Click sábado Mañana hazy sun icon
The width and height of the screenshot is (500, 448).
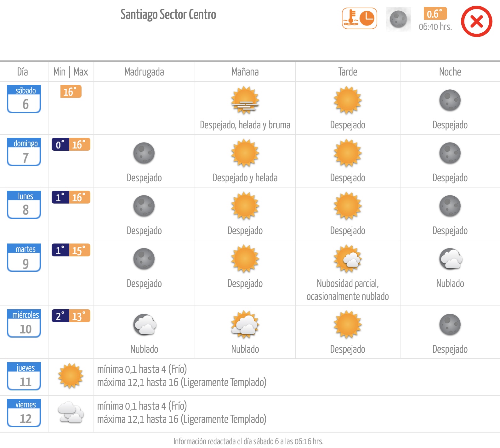tap(245, 100)
